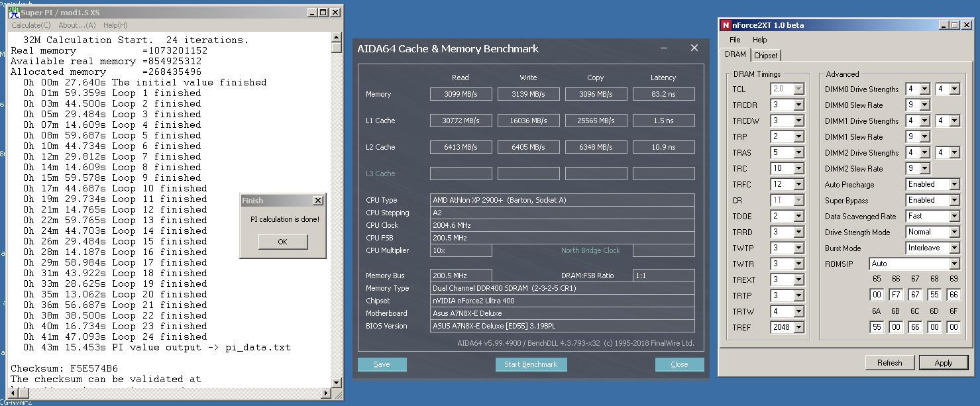The width and height of the screenshot is (980, 406).
Task: Open Calculate menu in Super PI
Action: [31, 25]
